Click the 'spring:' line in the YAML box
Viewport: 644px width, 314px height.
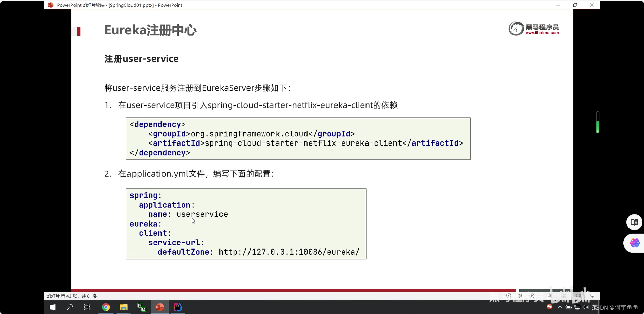point(146,195)
